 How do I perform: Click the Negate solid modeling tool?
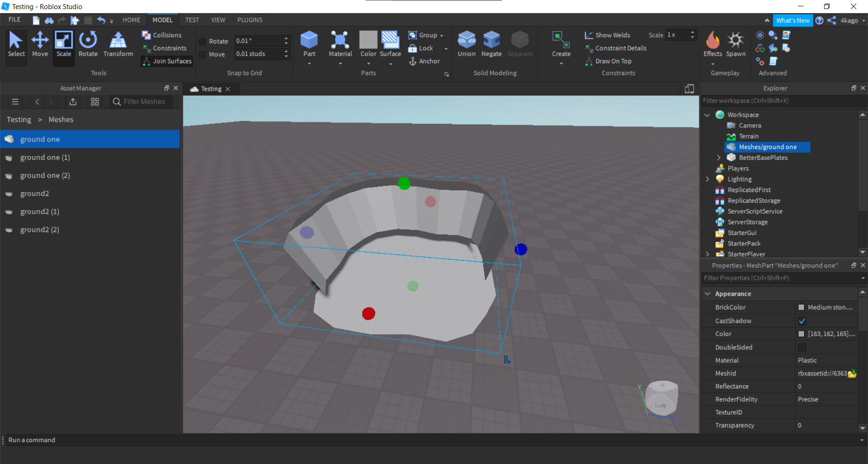coord(491,44)
